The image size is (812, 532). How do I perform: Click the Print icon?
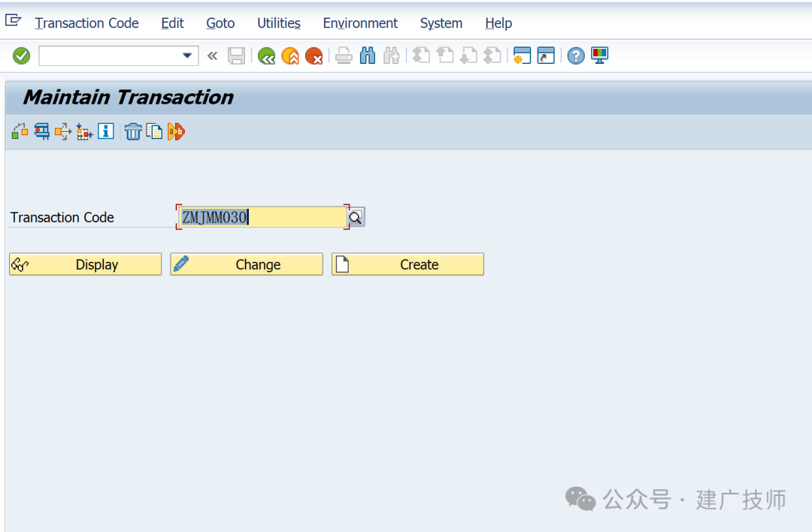(344, 56)
